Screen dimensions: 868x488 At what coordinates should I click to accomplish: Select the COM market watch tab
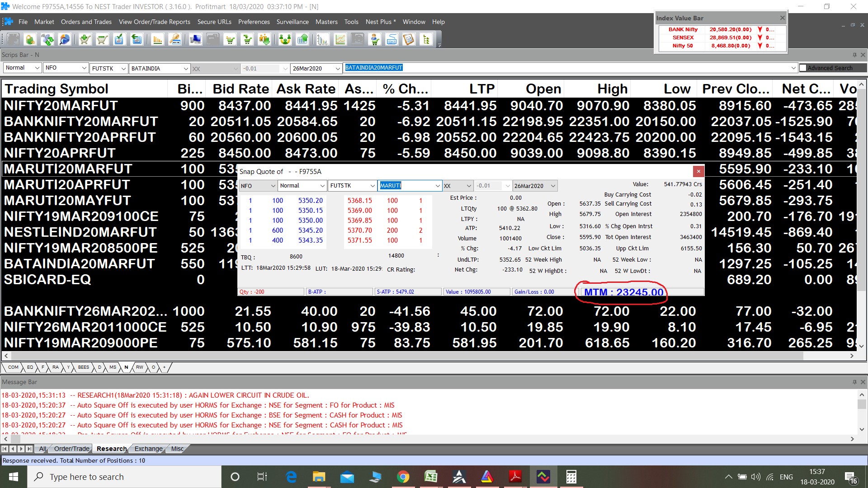click(x=13, y=367)
